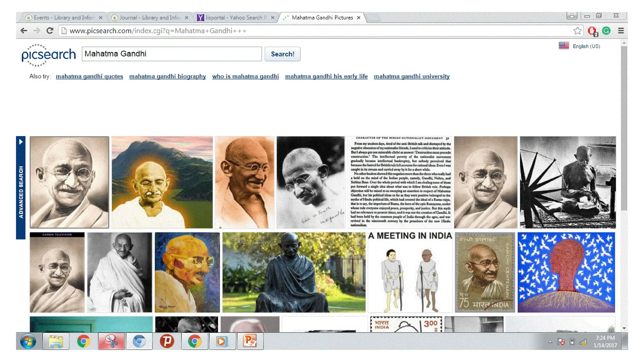This screenshot has width=644, height=362.
Task: Click the browser back arrow
Action: 24,31
